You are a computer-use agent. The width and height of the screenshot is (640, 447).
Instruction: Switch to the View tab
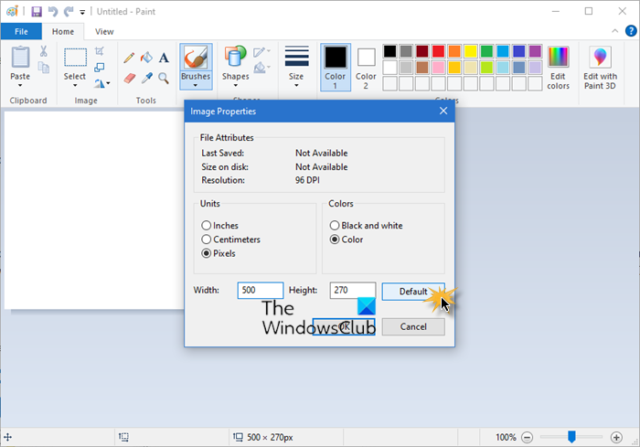(104, 31)
